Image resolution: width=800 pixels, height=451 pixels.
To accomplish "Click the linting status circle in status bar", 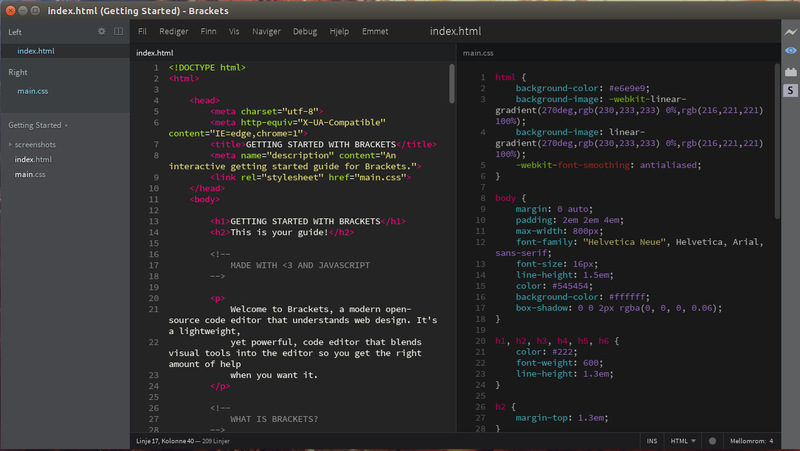I will coord(712,440).
